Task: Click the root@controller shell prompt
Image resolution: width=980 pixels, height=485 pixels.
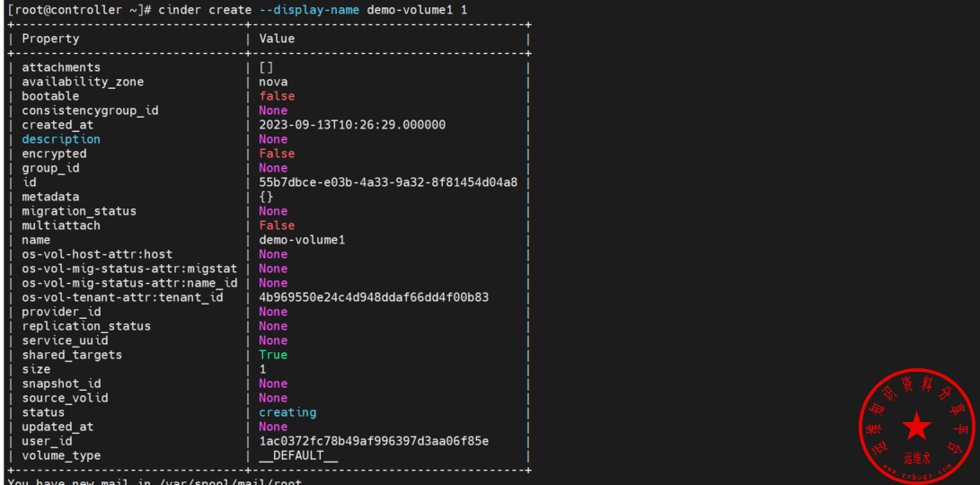Action: point(72,9)
